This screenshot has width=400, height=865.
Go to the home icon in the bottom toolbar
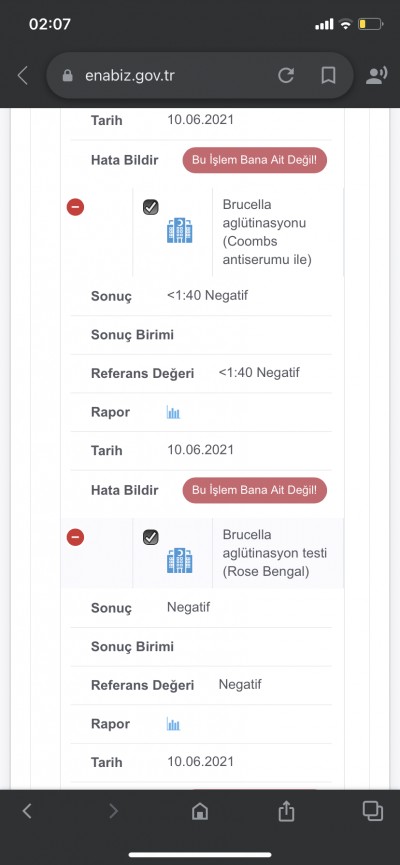200,811
